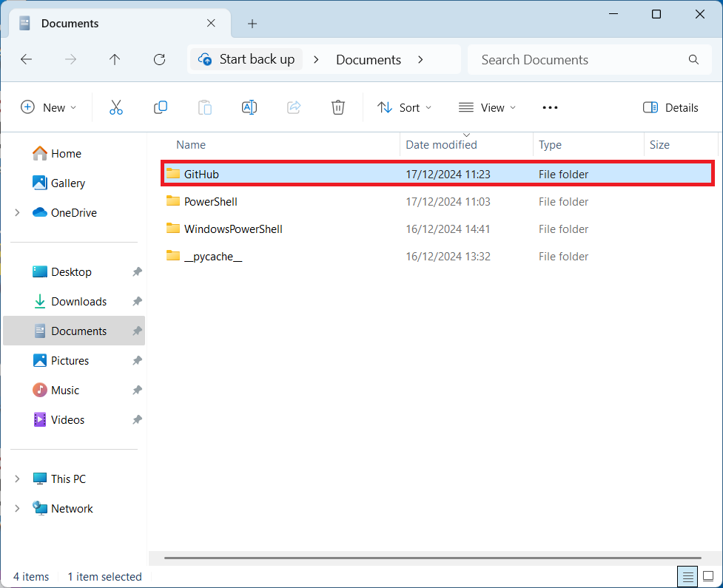Click the Copy icon in toolbar

tap(160, 107)
